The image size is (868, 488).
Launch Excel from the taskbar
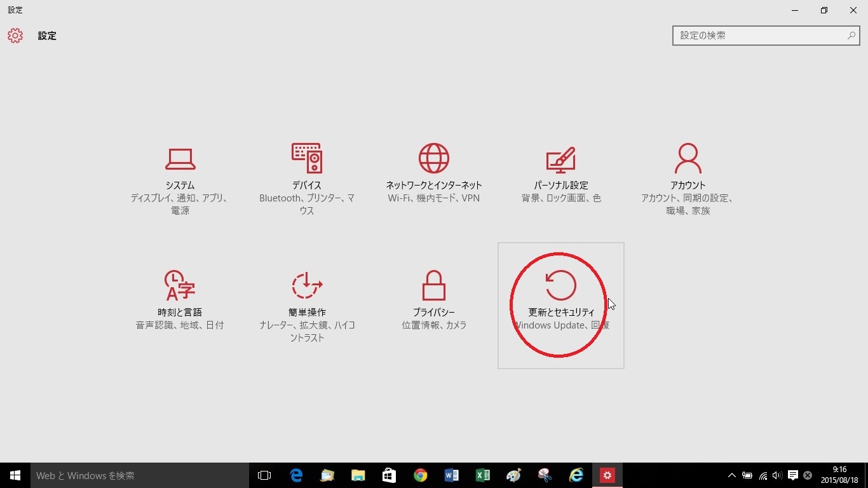click(482, 475)
